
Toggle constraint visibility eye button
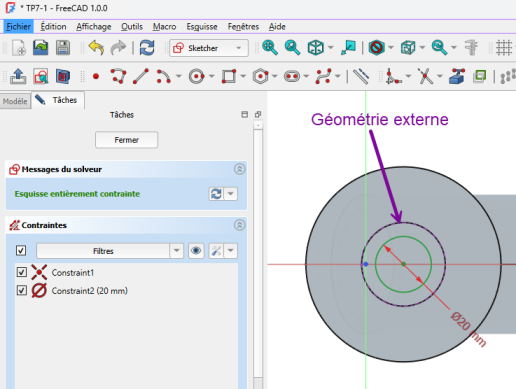click(196, 251)
